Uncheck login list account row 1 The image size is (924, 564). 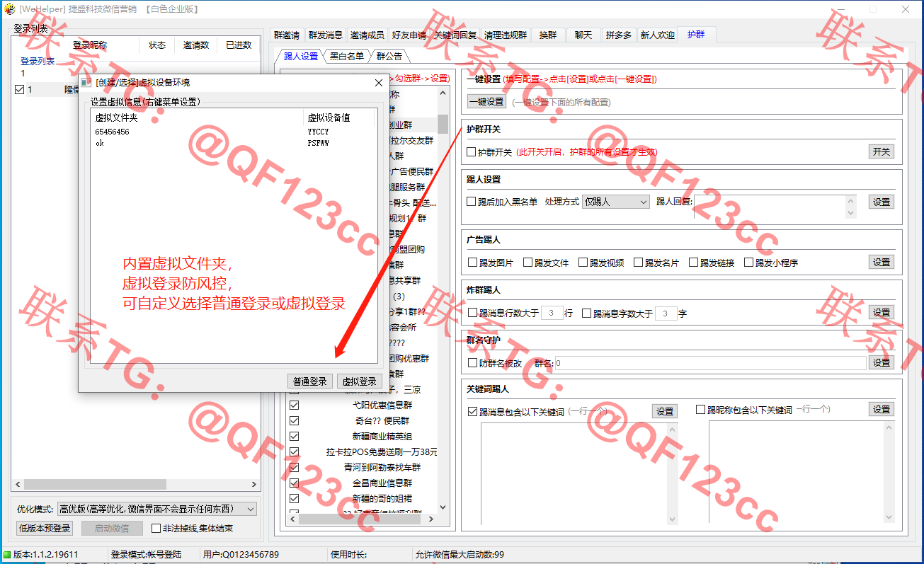click(19, 90)
